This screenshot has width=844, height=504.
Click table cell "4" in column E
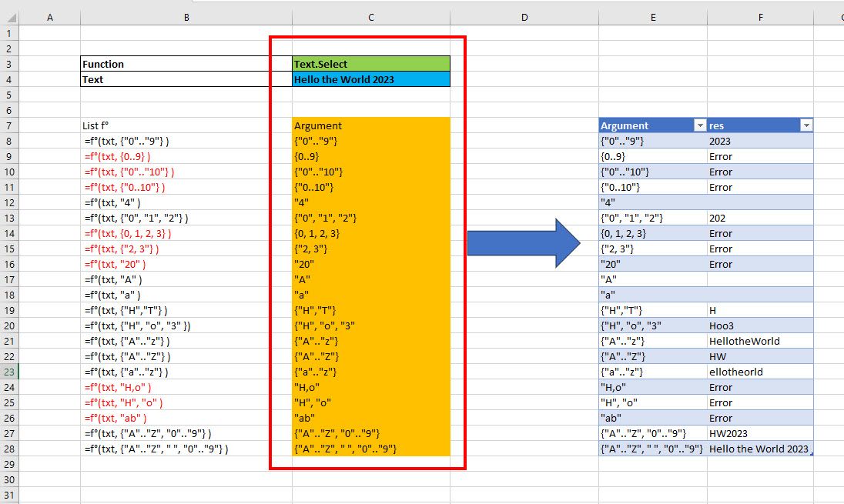(x=653, y=203)
